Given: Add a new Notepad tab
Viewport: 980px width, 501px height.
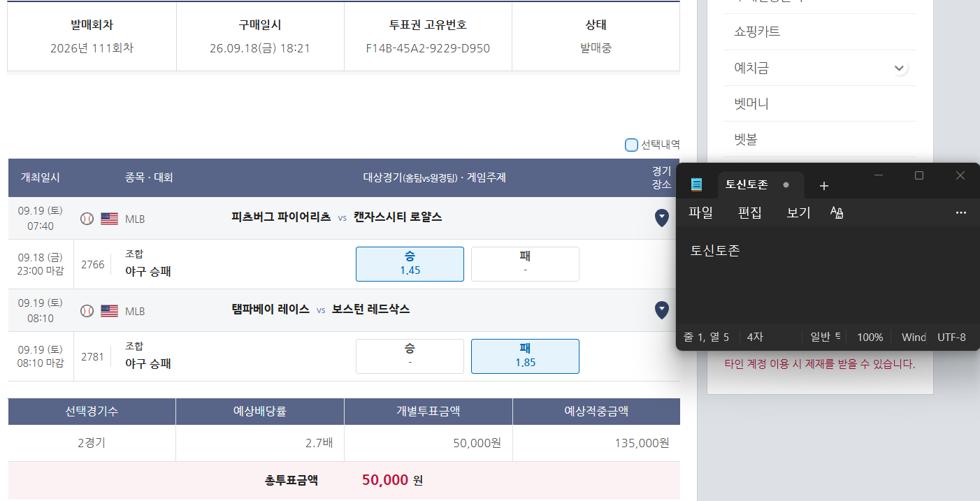Looking at the screenshot, I should click(823, 185).
